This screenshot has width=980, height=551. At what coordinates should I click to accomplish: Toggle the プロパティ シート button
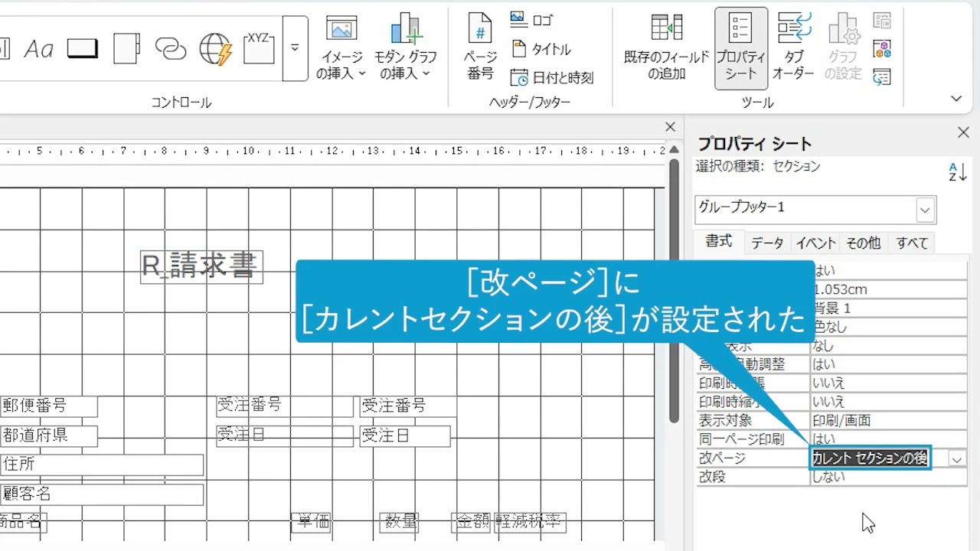tap(741, 47)
